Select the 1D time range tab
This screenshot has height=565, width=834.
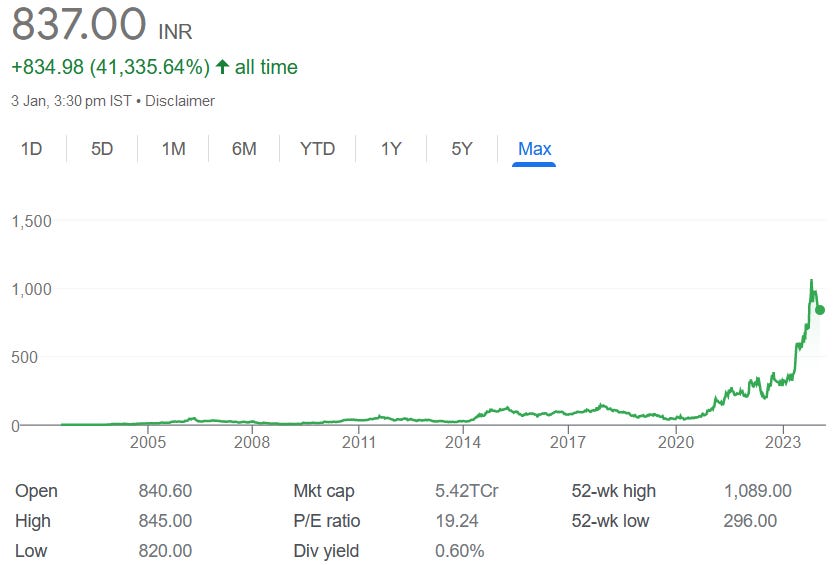coord(31,149)
